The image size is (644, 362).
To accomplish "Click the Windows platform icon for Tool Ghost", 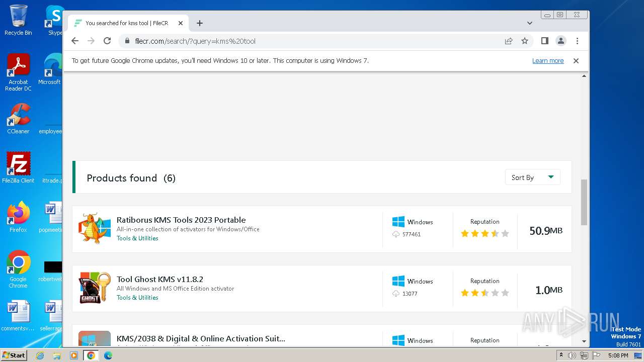I will coord(398,281).
